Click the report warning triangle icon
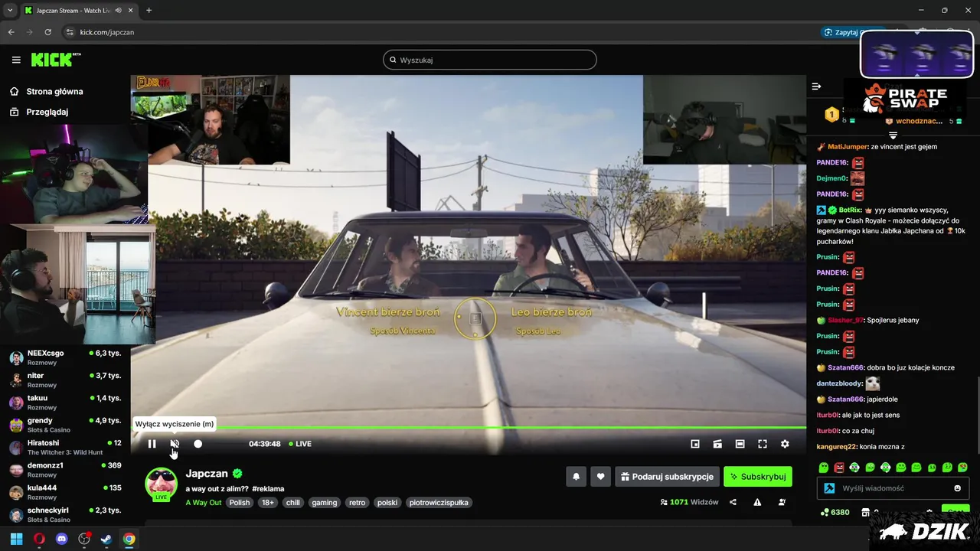Screen dimensions: 980x551 [x=757, y=503]
